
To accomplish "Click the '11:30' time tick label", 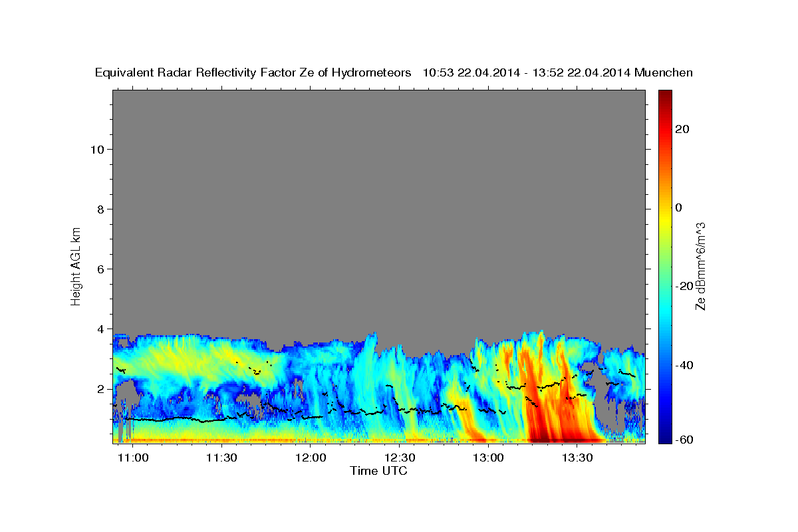I will (x=222, y=458).
